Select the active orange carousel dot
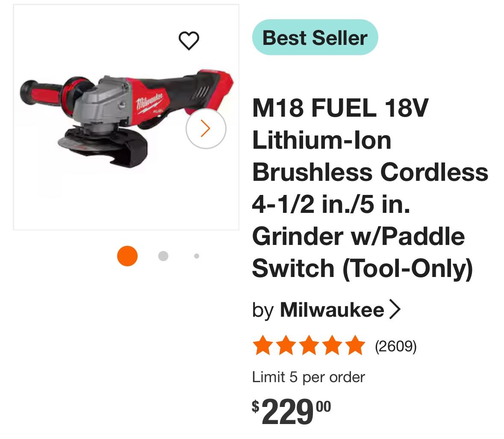 (x=127, y=256)
